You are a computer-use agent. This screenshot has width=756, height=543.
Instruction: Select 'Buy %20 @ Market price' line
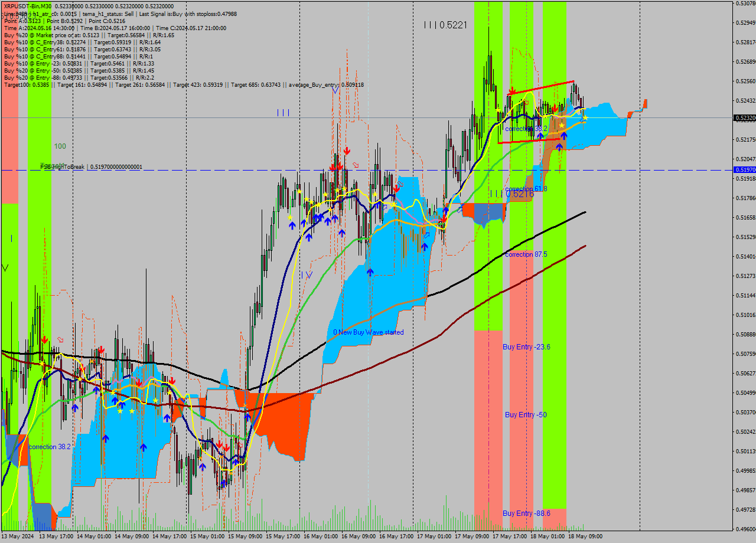[x=89, y=35]
